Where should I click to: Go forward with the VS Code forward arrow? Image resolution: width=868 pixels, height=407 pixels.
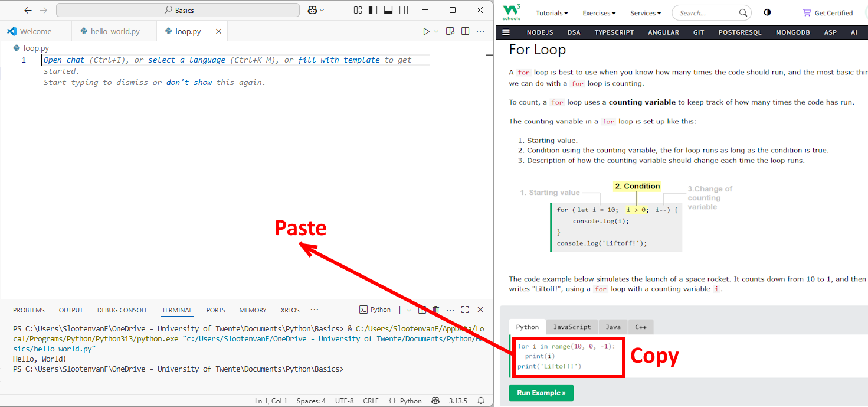point(43,10)
